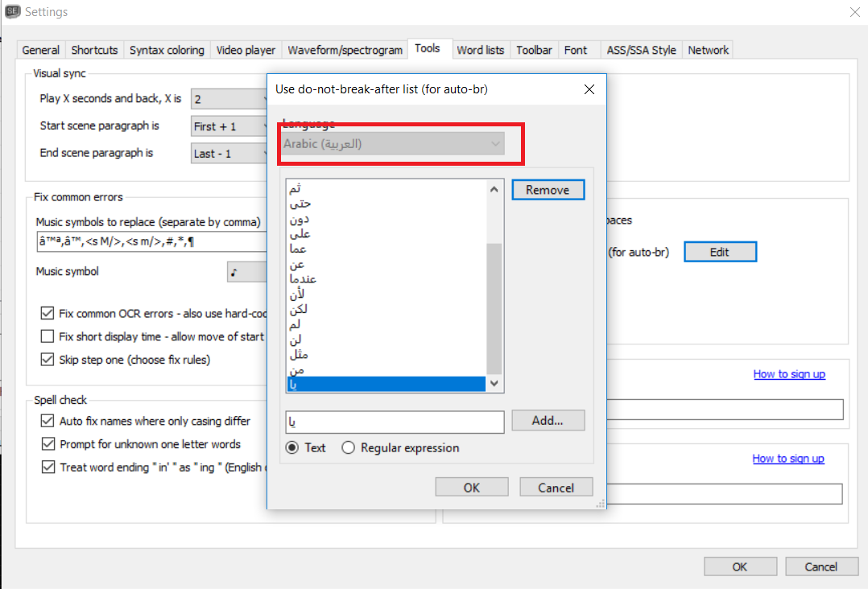Click the Remove button
This screenshot has width=868, height=589.
[548, 190]
